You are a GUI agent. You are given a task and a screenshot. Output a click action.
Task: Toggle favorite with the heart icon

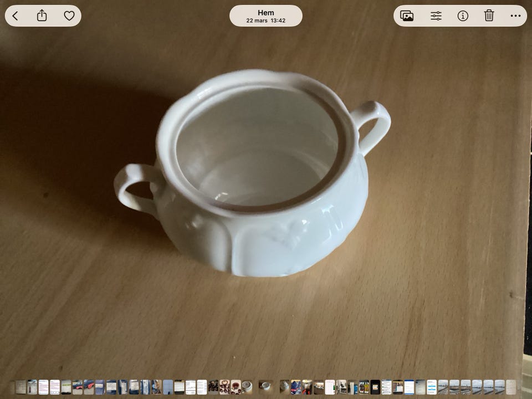tap(69, 16)
